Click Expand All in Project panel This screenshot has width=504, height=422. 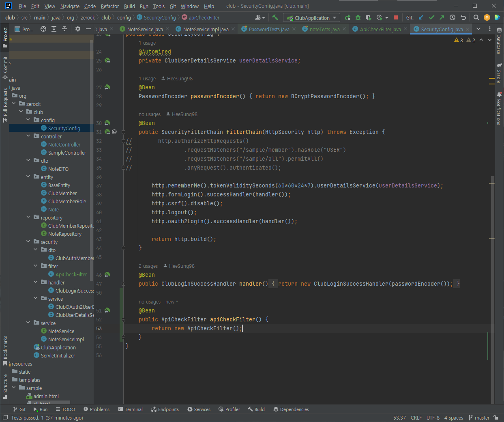54,29
